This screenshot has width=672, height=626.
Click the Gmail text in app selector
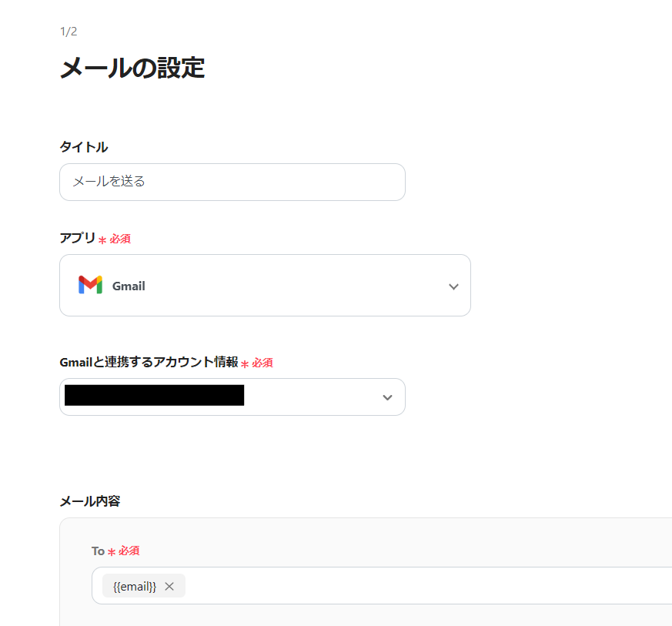[129, 286]
